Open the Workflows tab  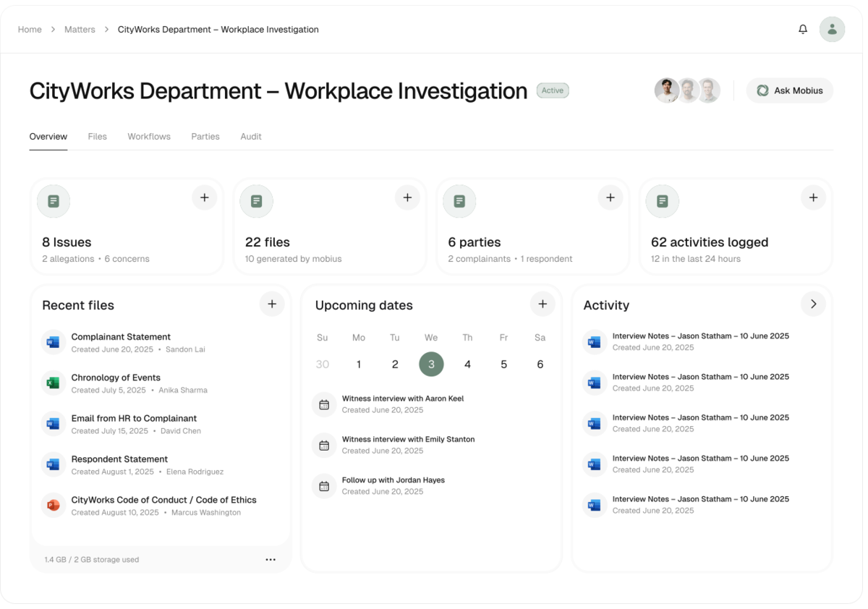tap(149, 137)
